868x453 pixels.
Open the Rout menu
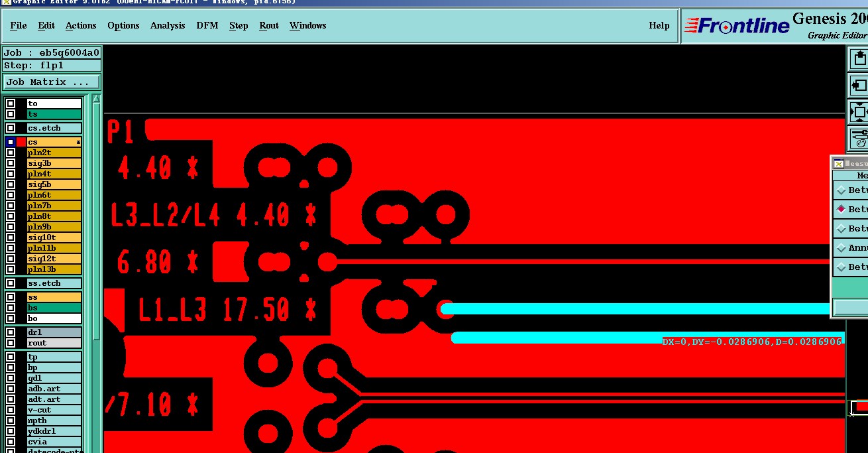(269, 25)
